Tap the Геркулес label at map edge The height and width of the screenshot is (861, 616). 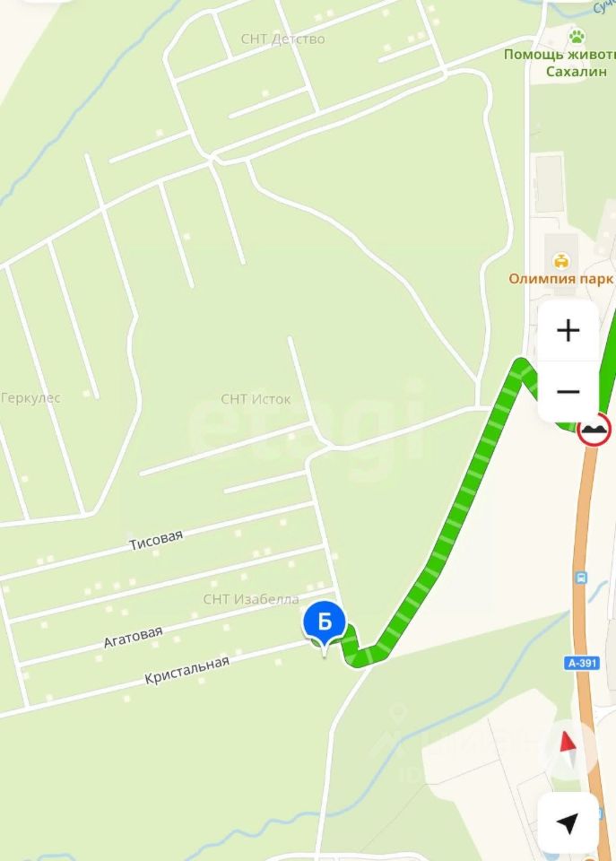30,397
